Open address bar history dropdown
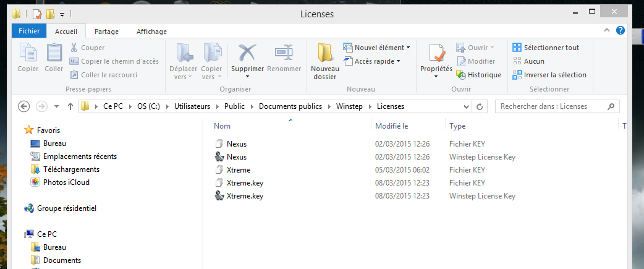 click(x=465, y=106)
